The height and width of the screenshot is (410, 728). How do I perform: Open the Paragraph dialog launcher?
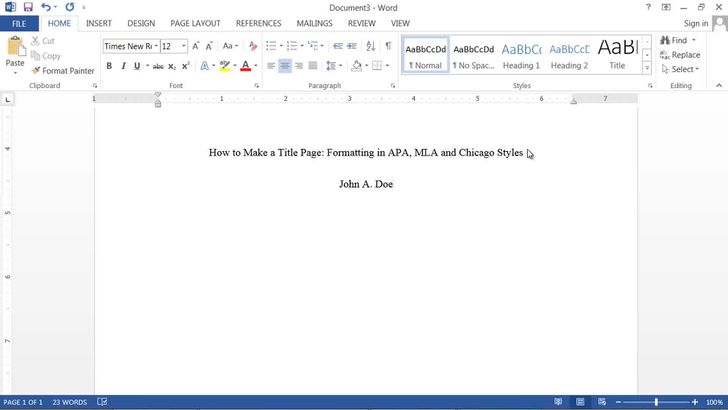[x=393, y=86]
